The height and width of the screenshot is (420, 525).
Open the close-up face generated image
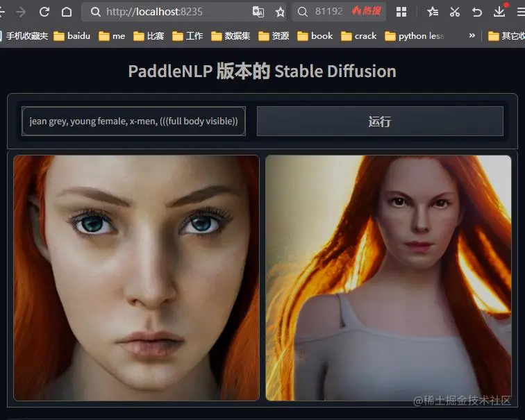[x=136, y=278]
